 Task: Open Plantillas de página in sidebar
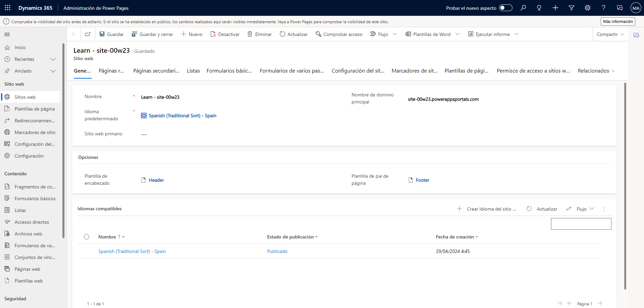click(31, 109)
